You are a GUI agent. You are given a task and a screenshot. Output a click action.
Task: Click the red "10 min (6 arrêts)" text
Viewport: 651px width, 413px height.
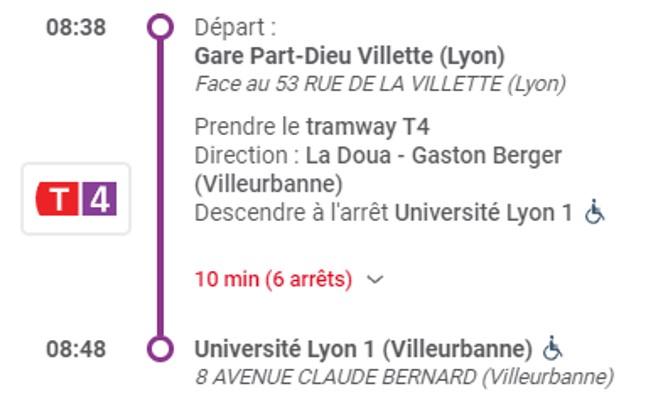[x=274, y=279]
